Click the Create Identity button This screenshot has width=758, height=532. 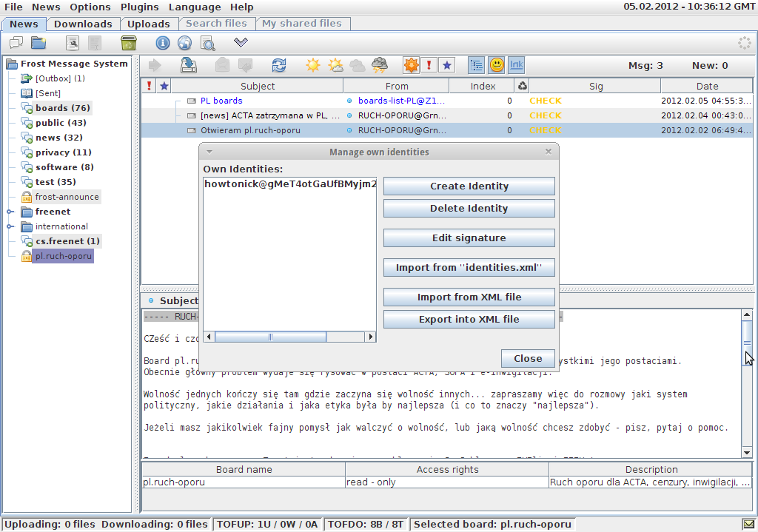pyautogui.click(x=469, y=186)
